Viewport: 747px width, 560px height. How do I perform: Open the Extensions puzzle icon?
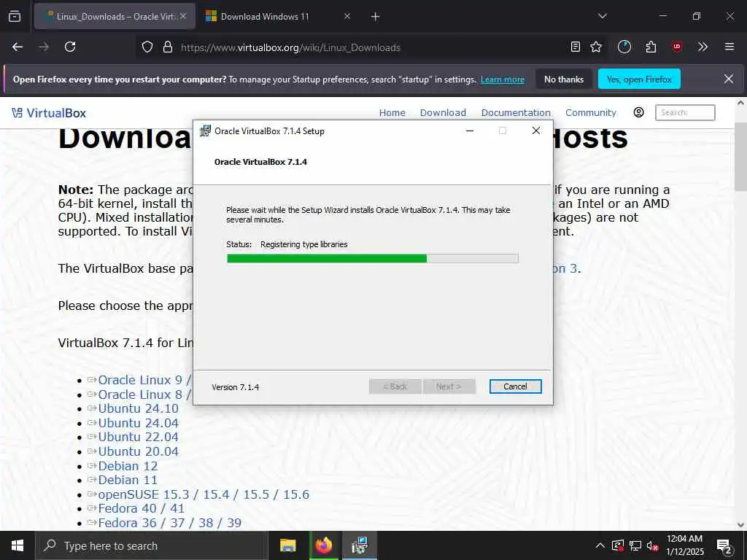pyautogui.click(x=651, y=47)
